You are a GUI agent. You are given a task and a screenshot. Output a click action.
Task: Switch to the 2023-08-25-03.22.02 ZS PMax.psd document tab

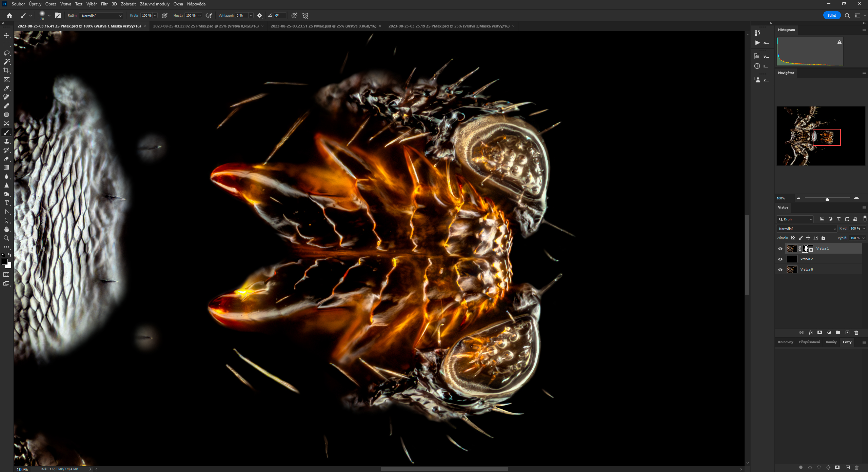(x=205, y=26)
